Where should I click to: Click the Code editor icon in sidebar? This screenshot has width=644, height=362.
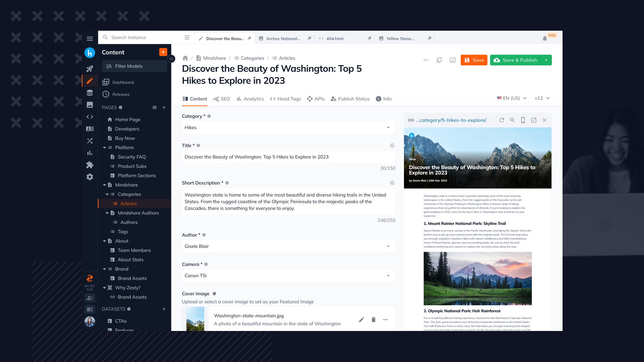89,117
